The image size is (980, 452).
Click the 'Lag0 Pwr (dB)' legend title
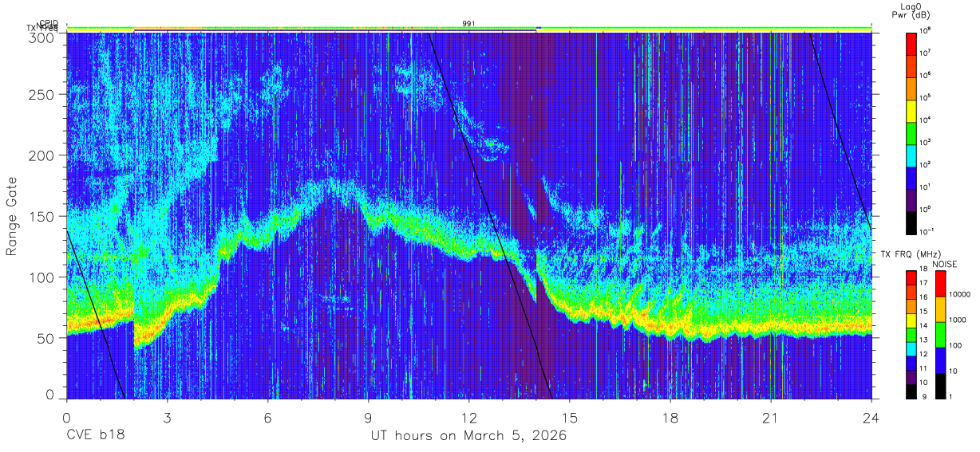coord(911,10)
